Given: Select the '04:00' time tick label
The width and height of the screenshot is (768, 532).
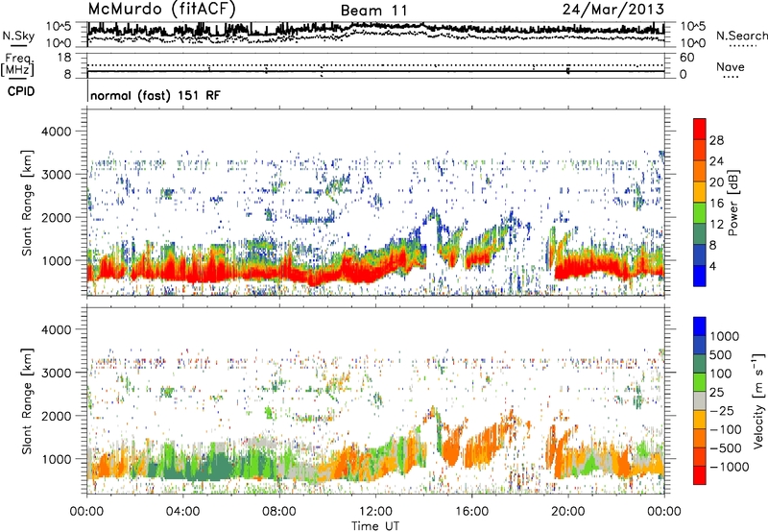Looking at the screenshot, I should click(183, 512).
